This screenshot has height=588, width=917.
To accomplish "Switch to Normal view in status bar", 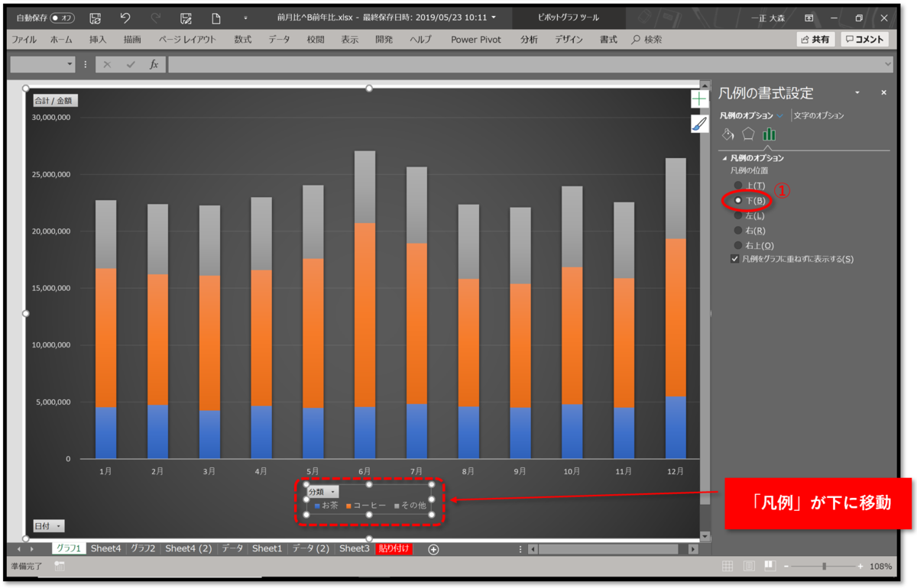I will point(727,567).
